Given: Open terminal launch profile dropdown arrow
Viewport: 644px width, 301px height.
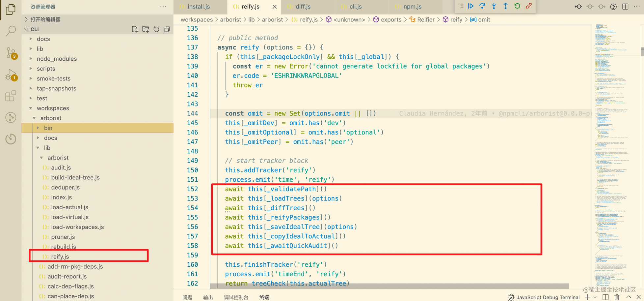Looking at the screenshot, I should tap(595, 297).
